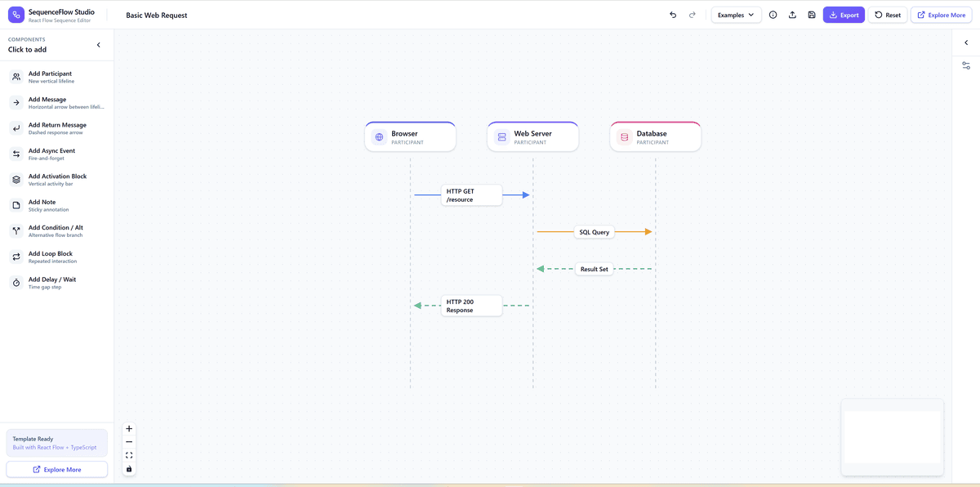The width and height of the screenshot is (980, 487).
Task: Open the properties sliders icon in right panel
Action: [x=966, y=65]
